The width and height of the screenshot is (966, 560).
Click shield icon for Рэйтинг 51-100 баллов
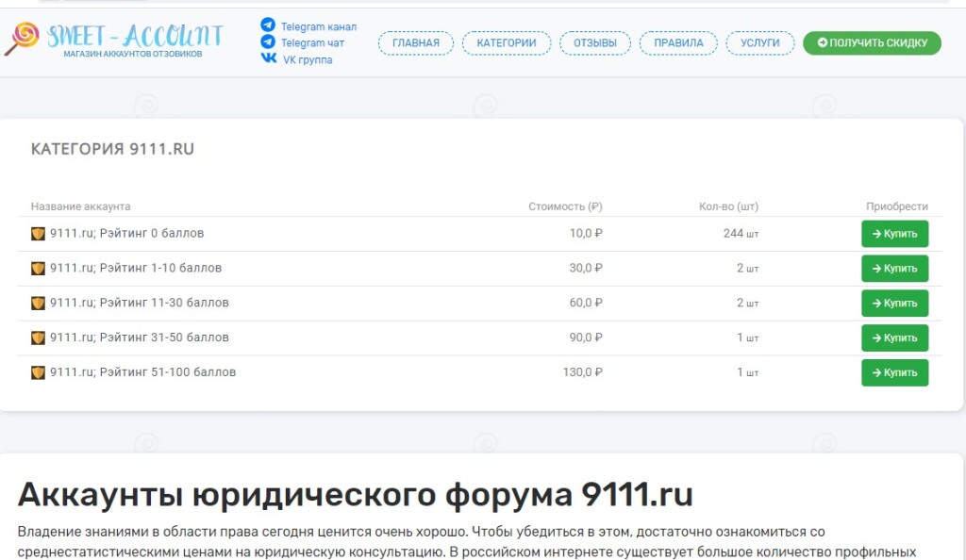click(x=38, y=372)
